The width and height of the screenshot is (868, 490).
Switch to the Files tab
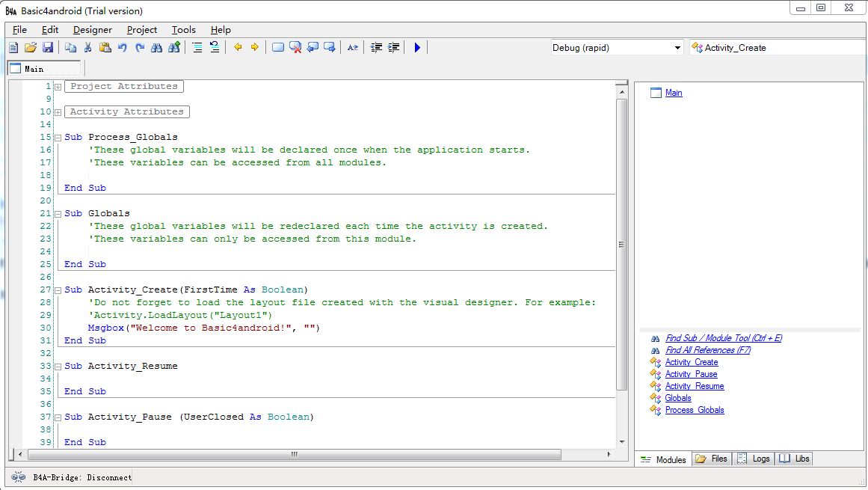pyautogui.click(x=712, y=459)
